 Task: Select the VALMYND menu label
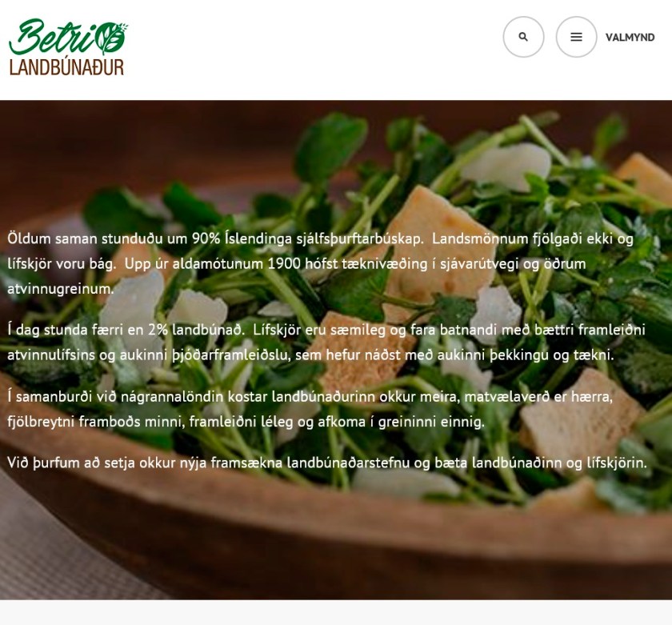(x=630, y=38)
